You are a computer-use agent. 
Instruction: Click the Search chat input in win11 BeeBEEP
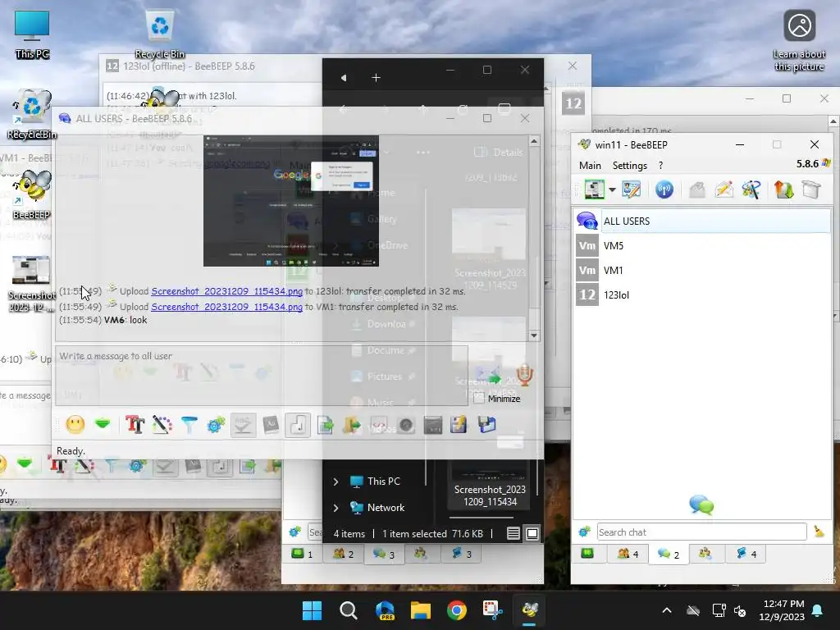click(701, 532)
